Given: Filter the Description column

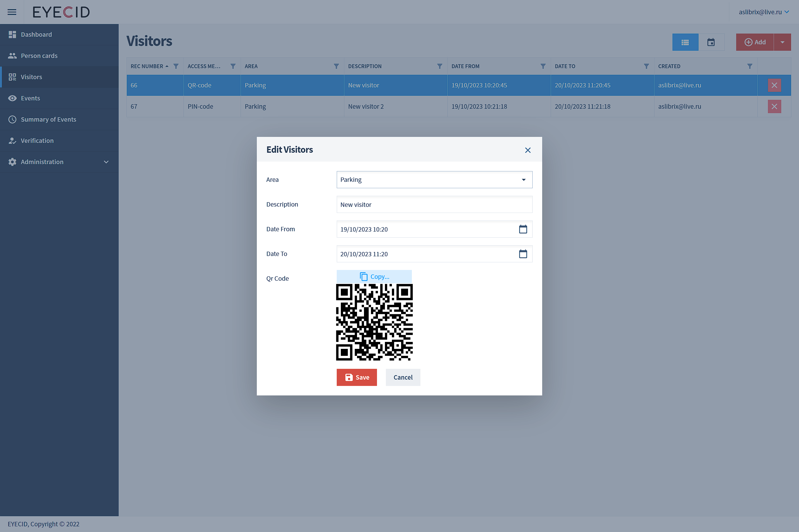Looking at the screenshot, I should coord(439,66).
